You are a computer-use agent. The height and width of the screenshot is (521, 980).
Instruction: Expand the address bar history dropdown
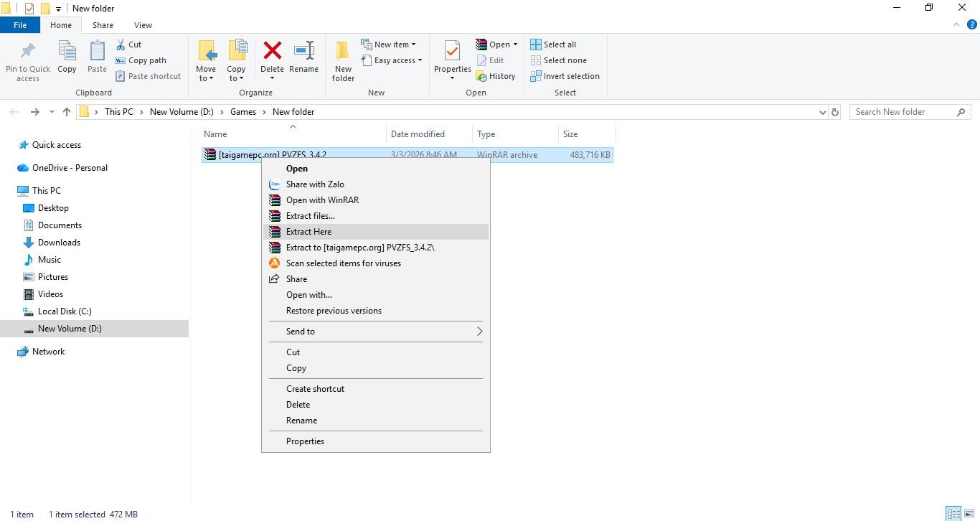click(822, 112)
